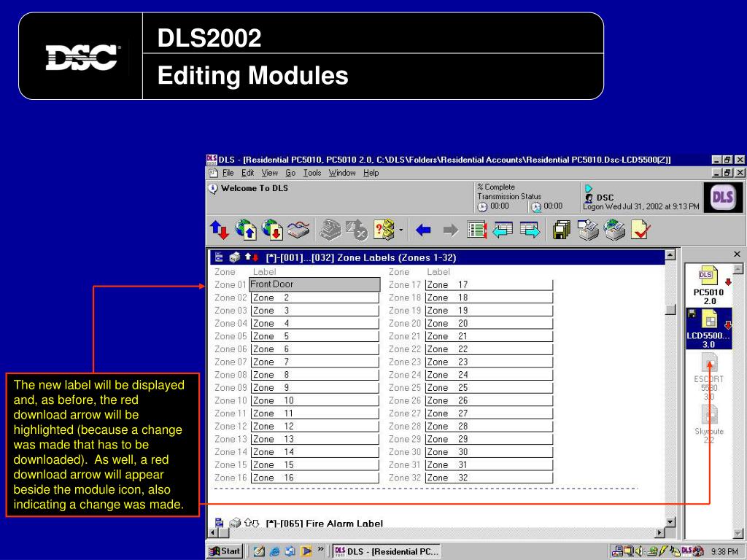Launch Internet Explorer from quick launch
Image resolution: width=747 pixels, height=560 pixels.
(274, 551)
